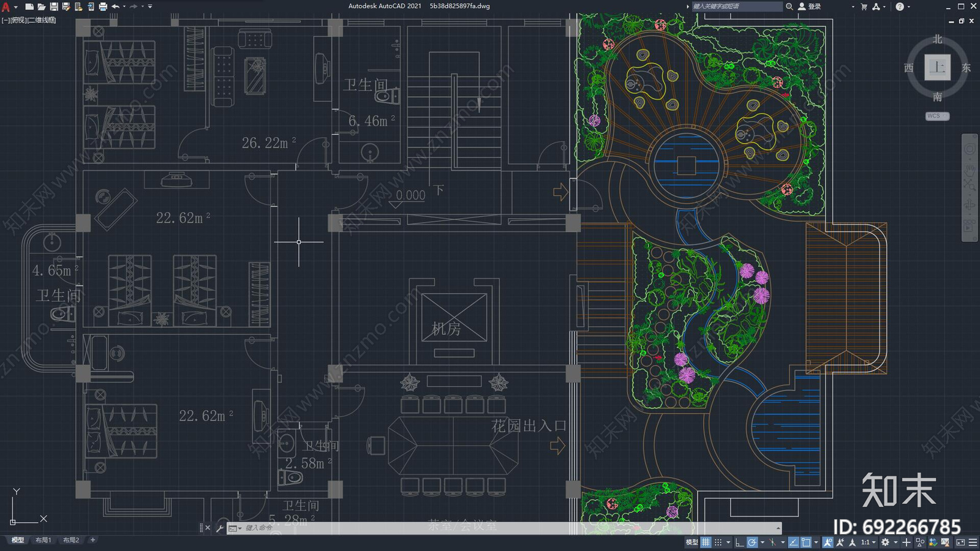Close the command line with its X icon
This screenshot has height=551, width=980.
[x=208, y=528]
